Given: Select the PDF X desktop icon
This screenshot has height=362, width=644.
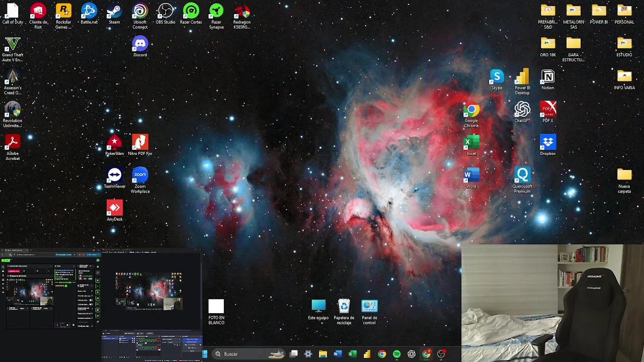Looking at the screenshot, I should 548,113.
